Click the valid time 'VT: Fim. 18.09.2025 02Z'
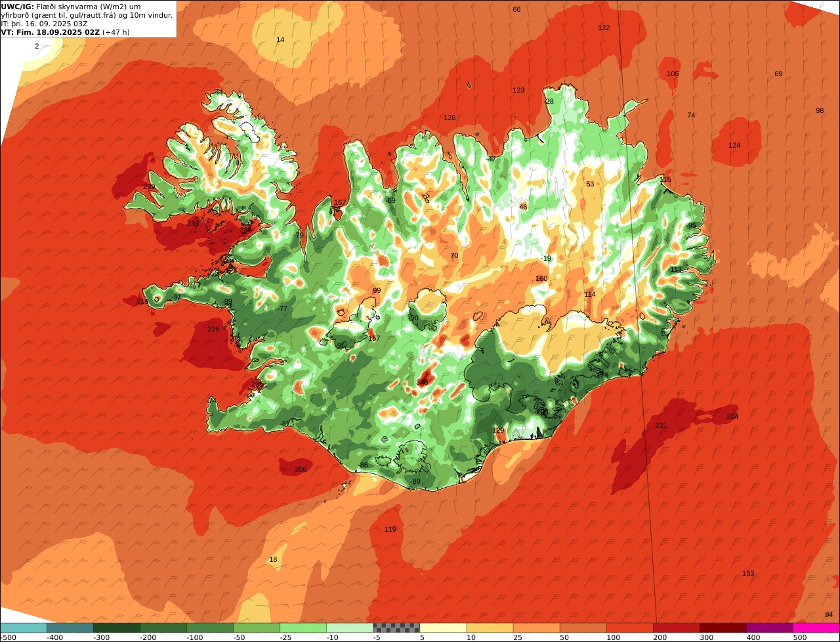The width and height of the screenshot is (840, 642). 51,32
